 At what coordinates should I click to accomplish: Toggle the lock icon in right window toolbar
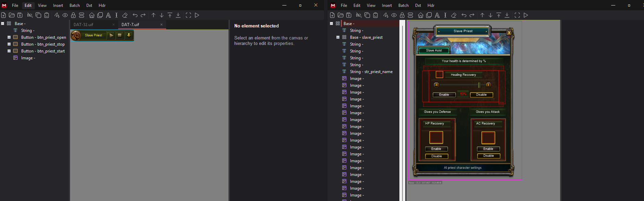coord(402,15)
